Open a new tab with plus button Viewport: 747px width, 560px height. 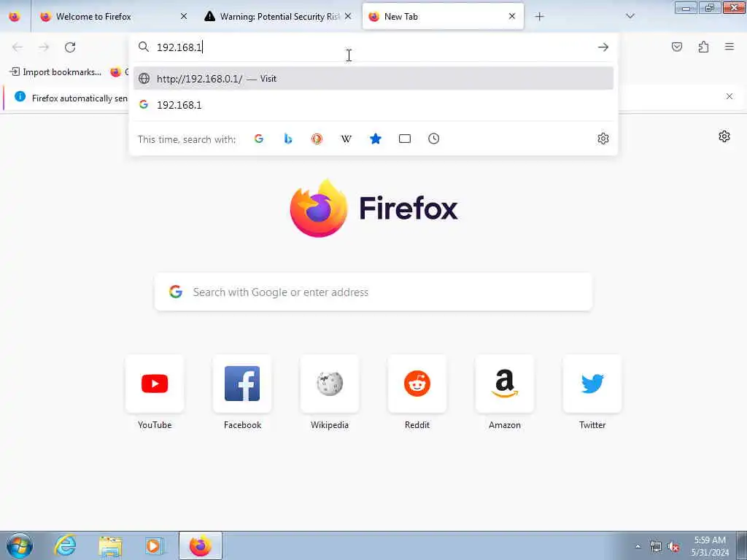pyautogui.click(x=539, y=17)
